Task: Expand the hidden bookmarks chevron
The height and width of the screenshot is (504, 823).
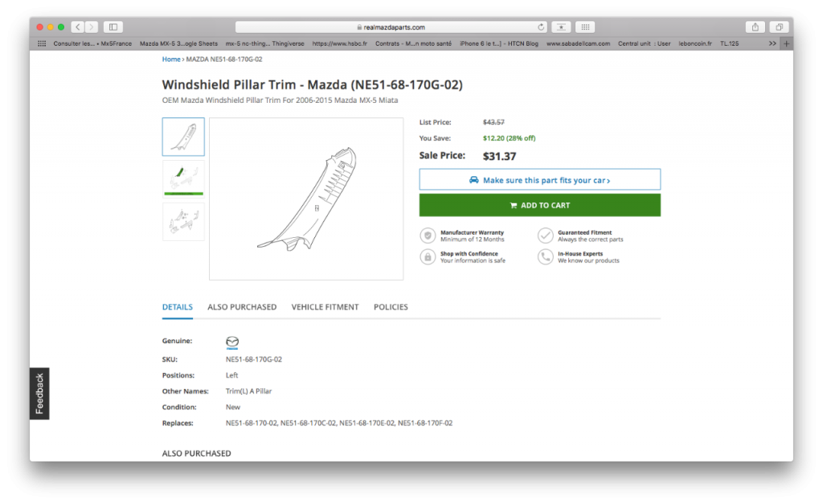Action: pos(772,43)
